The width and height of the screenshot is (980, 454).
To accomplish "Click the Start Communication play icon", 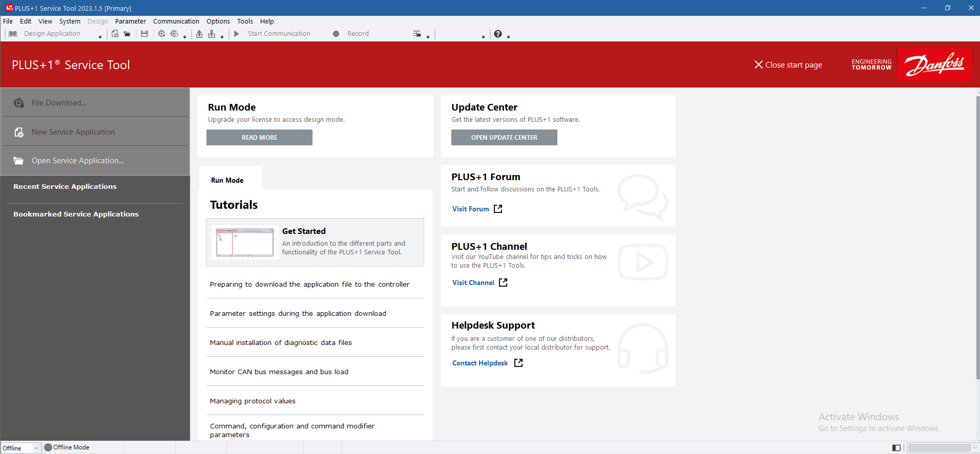I will (237, 34).
